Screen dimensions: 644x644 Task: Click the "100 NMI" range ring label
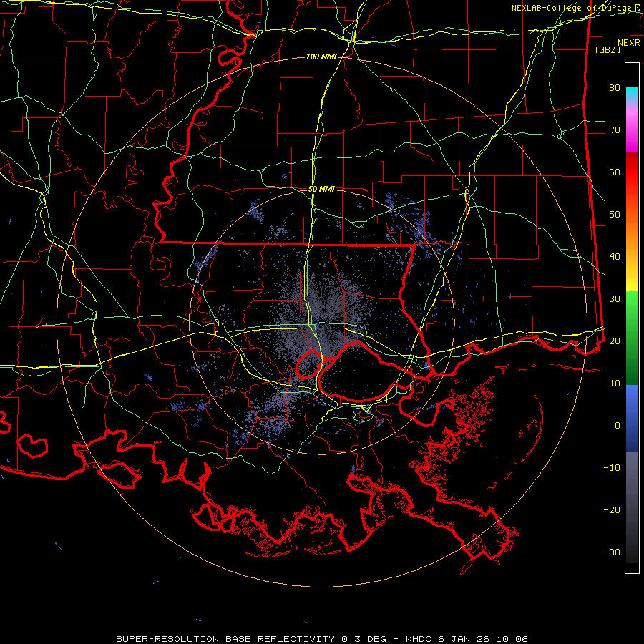click(321, 57)
